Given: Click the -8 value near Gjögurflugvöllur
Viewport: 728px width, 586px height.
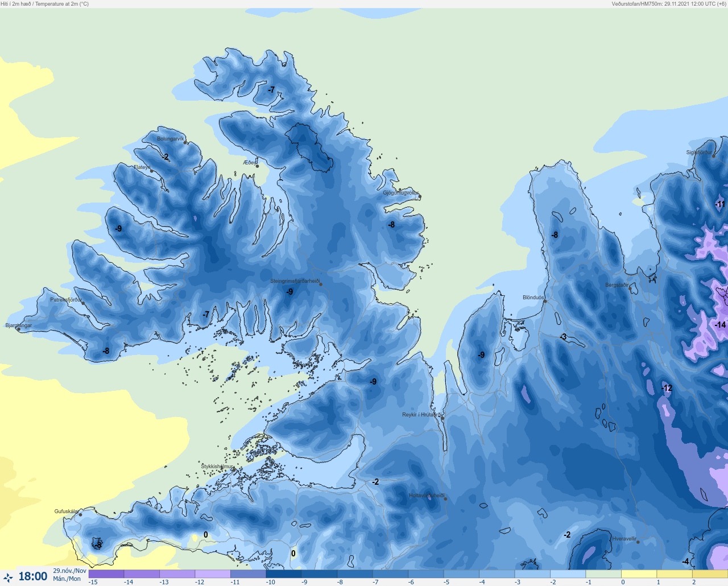Looking at the screenshot, I should pos(391,225).
